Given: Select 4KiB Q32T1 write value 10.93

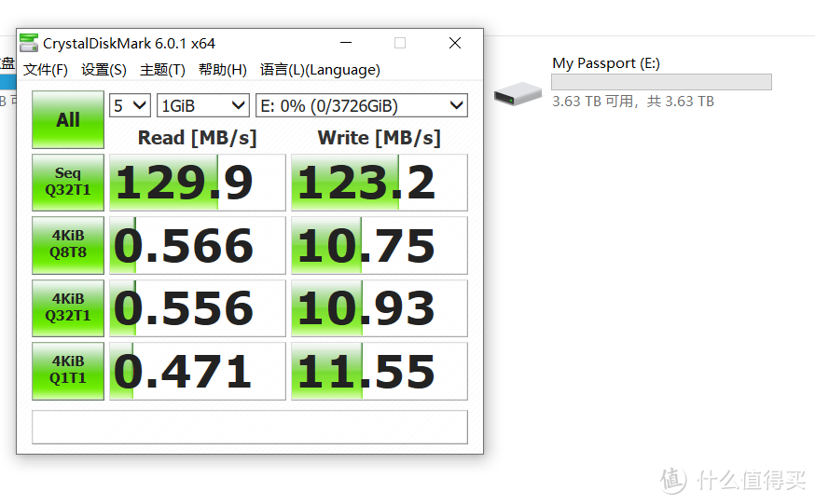Looking at the screenshot, I should tap(380, 308).
